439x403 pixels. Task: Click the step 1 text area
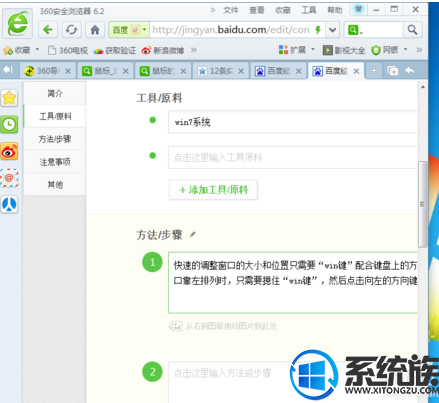click(293, 283)
